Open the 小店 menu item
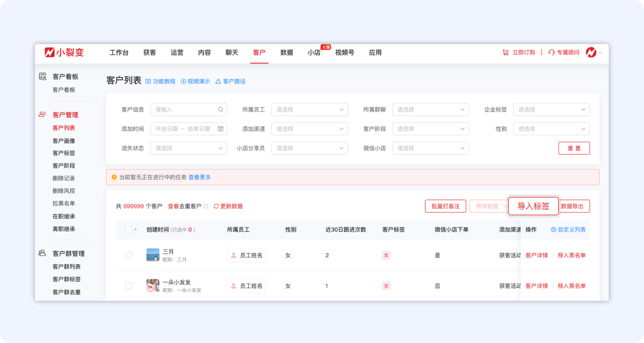Image resolution: width=644 pixels, height=343 pixels. point(315,52)
